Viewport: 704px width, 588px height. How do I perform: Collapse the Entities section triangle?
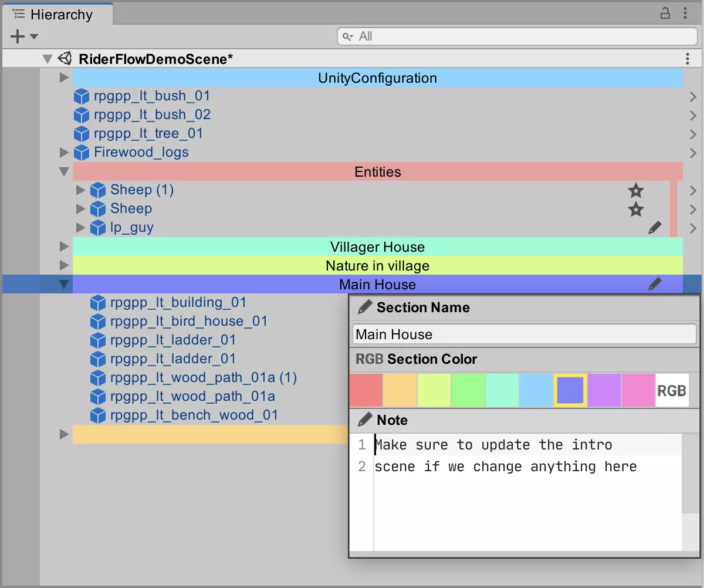[64, 171]
